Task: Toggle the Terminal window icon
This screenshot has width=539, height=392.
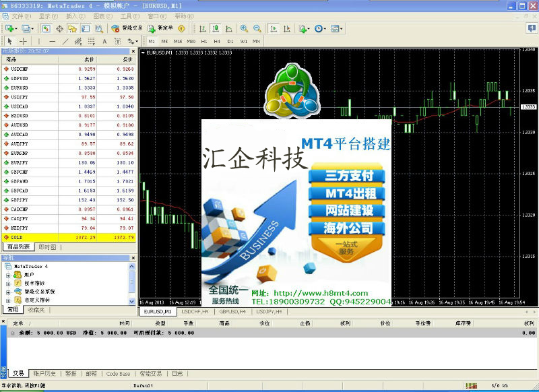Action: click(86, 28)
